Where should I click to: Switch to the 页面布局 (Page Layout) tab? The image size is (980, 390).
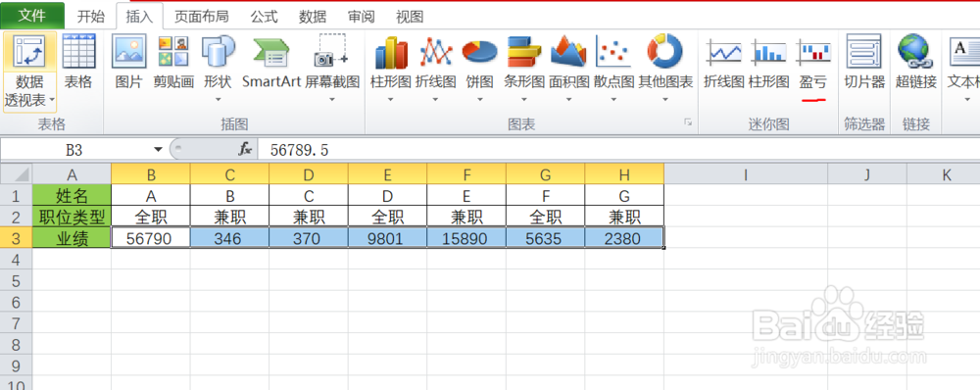(201, 17)
